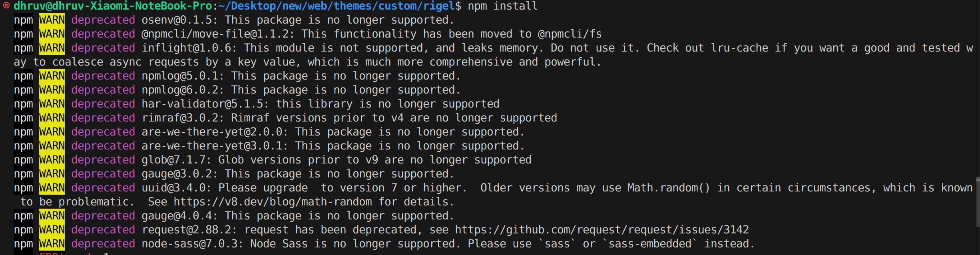Click the yellow WARN badge on node-sass line
980x255 pixels.
52,244
